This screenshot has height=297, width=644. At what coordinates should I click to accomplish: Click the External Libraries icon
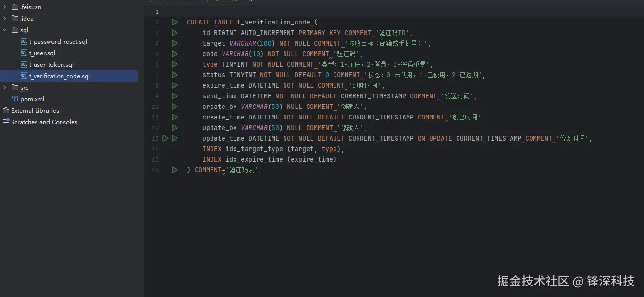(x=6, y=110)
